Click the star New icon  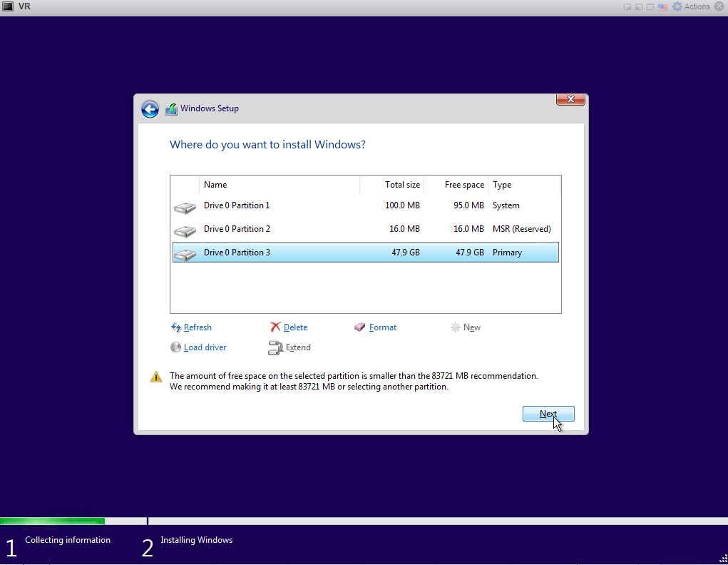click(x=456, y=327)
